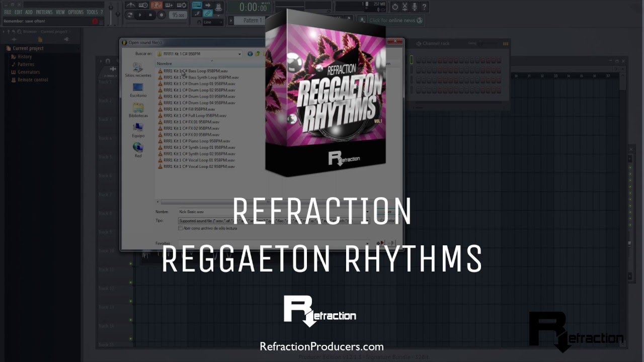
Task: Open the PATTERNS menu
Action: tap(44, 12)
